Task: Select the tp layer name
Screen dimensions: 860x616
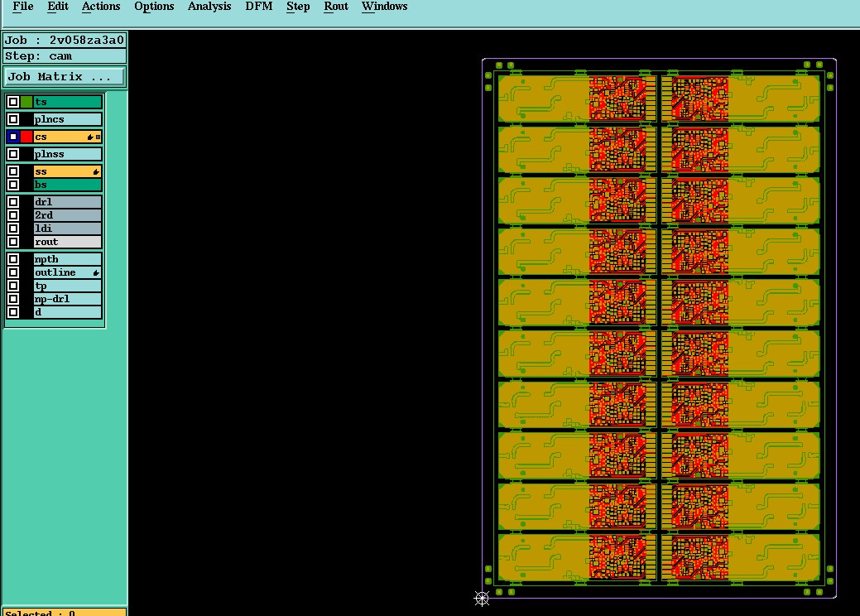Action: point(68,286)
